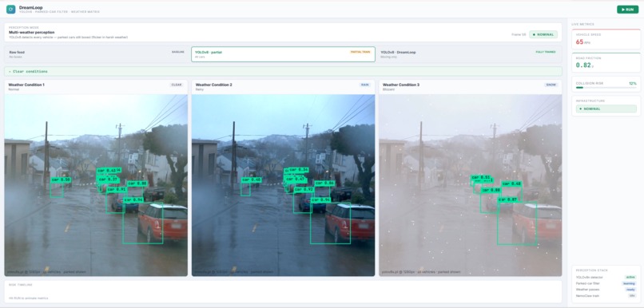Switch to the YOLOv8 DreamLoop fully trained mode

coord(470,54)
